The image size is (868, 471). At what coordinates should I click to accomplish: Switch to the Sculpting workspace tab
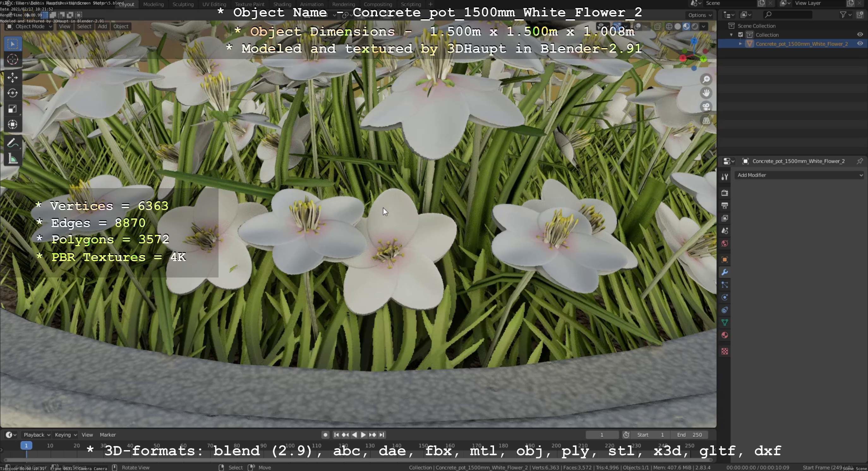pyautogui.click(x=183, y=4)
